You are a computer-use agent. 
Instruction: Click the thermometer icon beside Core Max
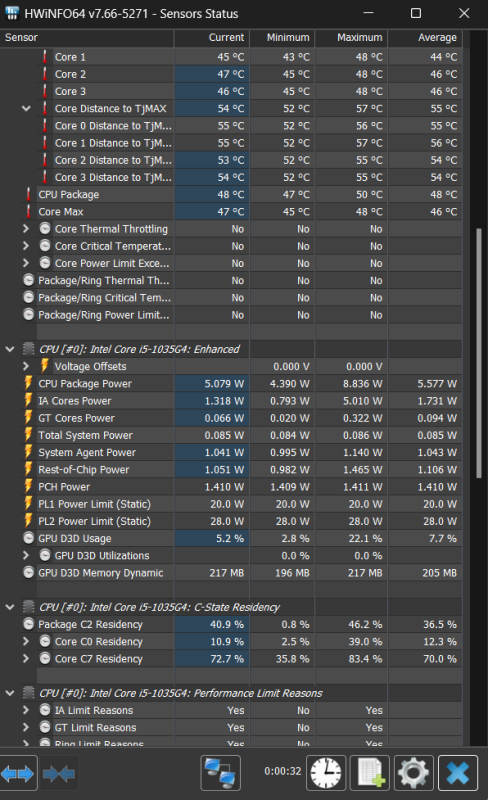point(29,212)
